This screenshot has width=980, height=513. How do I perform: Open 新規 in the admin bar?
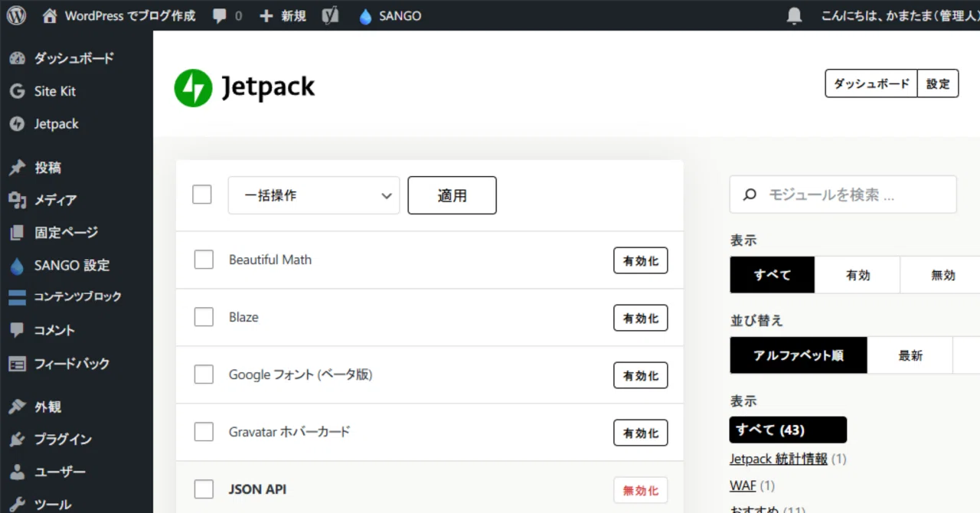pyautogui.click(x=293, y=15)
